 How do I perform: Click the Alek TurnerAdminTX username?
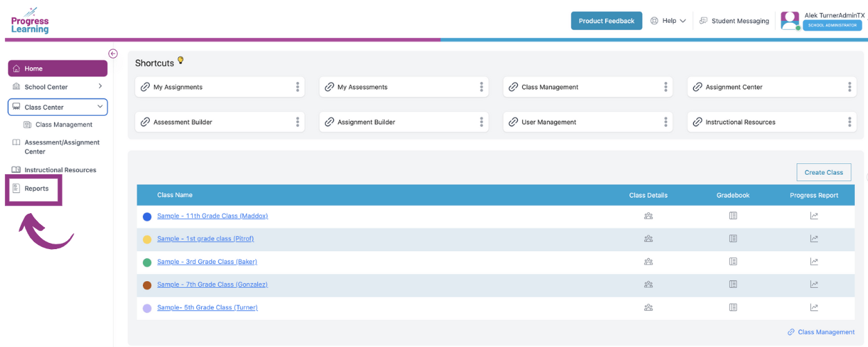coord(835,15)
